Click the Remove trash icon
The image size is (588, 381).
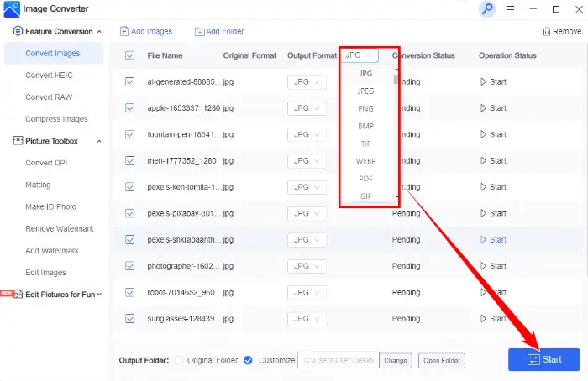(x=547, y=32)
